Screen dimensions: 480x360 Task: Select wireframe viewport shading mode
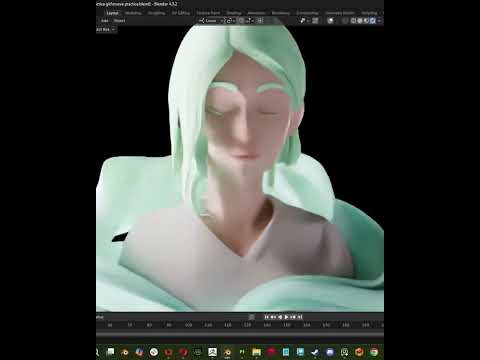[353, 21]
